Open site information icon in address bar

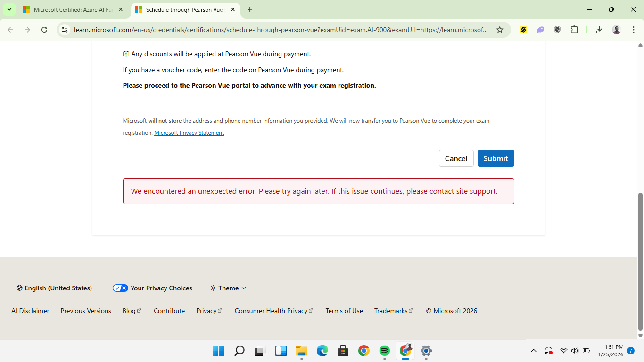pyautogui.click(x=65, y=30)
